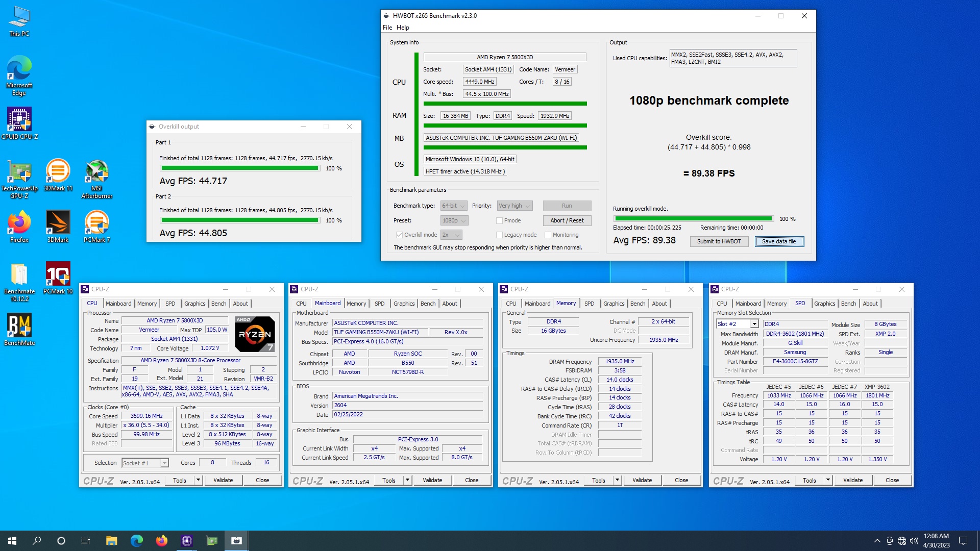Open Task View on taskbar
This screenshot has height=551, width=980.
pos(86,541)
